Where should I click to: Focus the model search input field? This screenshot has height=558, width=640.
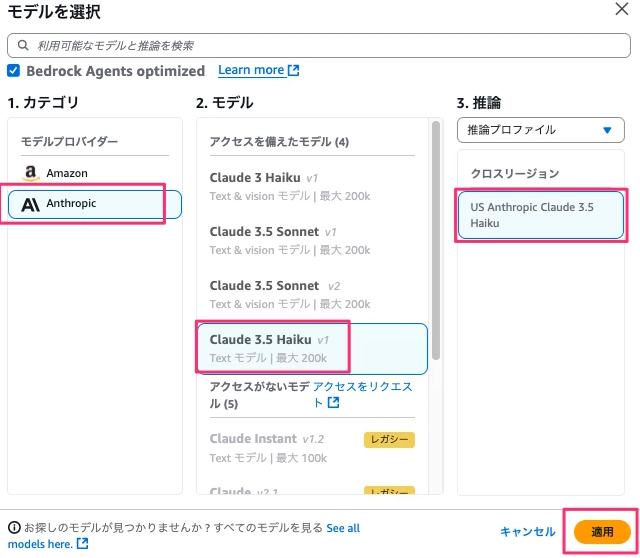point(319,45)
